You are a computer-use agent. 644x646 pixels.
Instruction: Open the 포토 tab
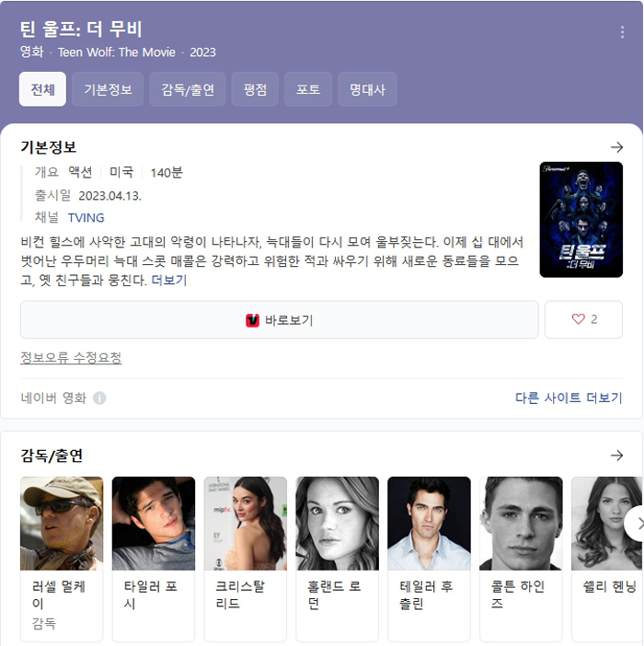tap(307, 89)
